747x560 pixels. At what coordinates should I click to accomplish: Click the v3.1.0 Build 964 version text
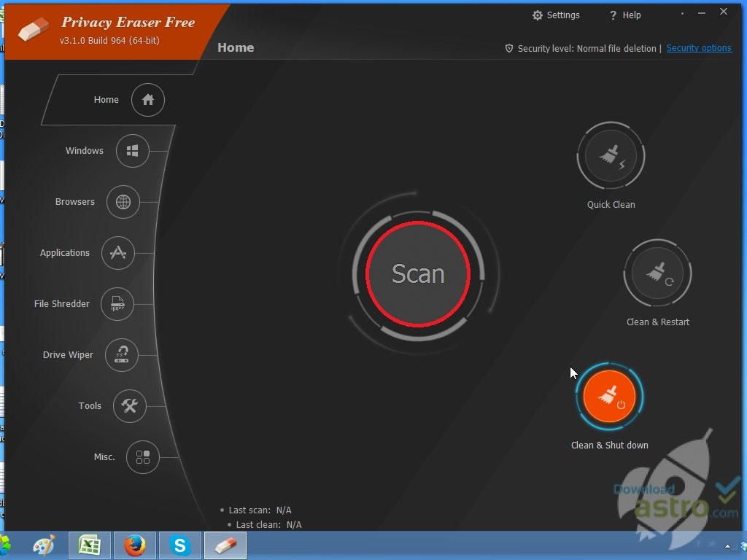pos(109,41)
